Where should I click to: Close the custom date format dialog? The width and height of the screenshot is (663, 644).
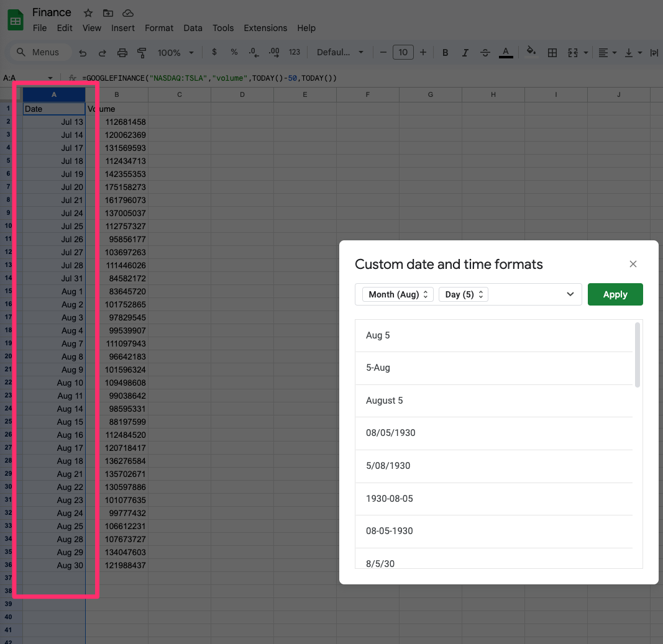pos(633,264)
